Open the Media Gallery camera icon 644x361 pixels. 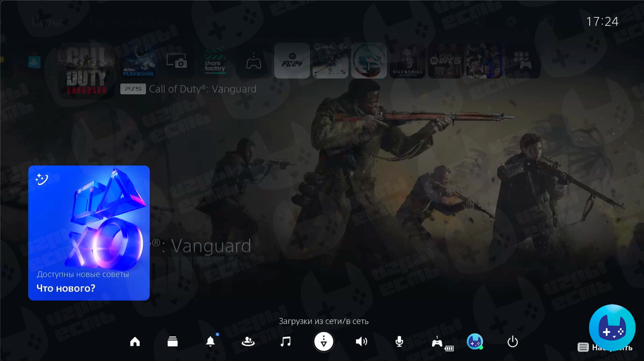[x=177, y=61]
